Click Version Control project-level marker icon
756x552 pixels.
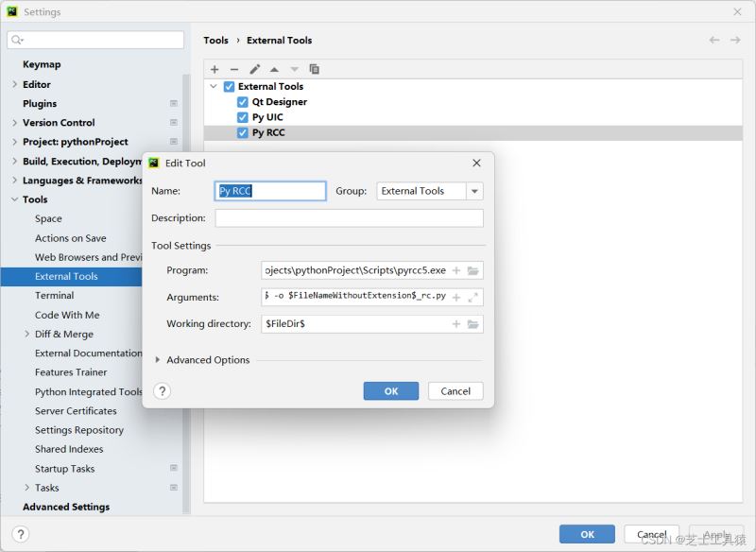coord(174,123)
